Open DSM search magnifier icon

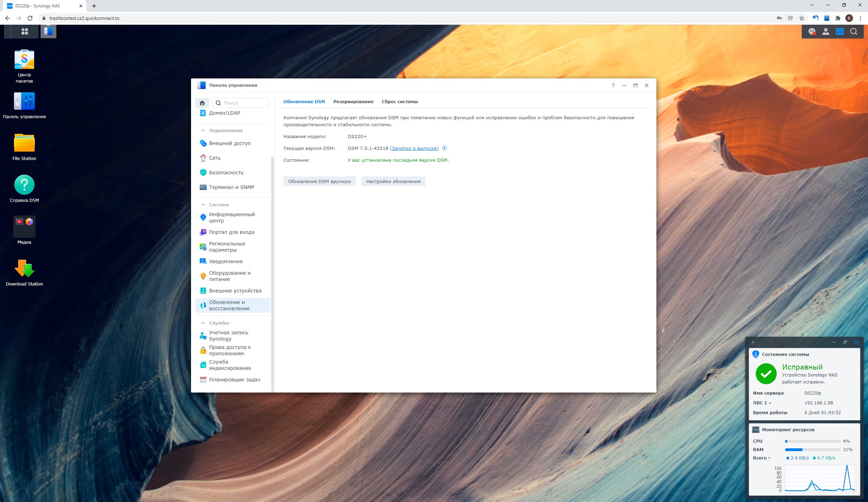[854, 32]
